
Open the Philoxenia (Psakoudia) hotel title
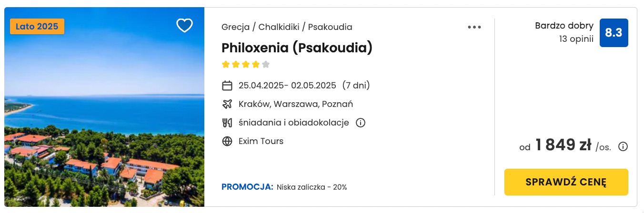[297, 48]
